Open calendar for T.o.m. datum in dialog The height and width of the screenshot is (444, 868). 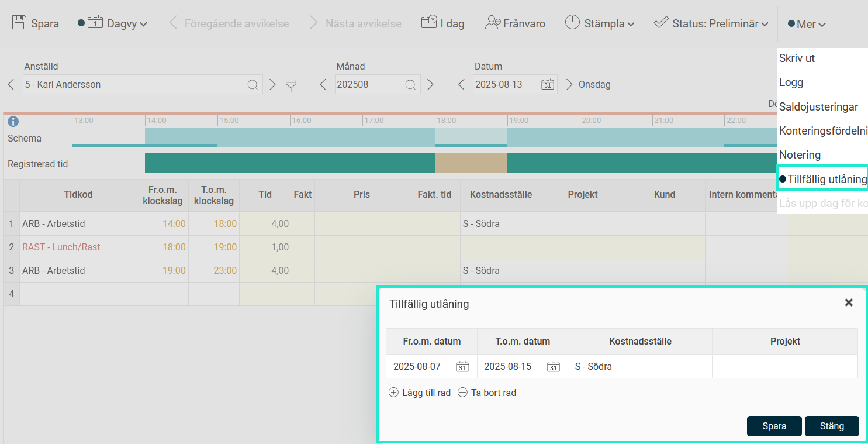pos(553,367)
